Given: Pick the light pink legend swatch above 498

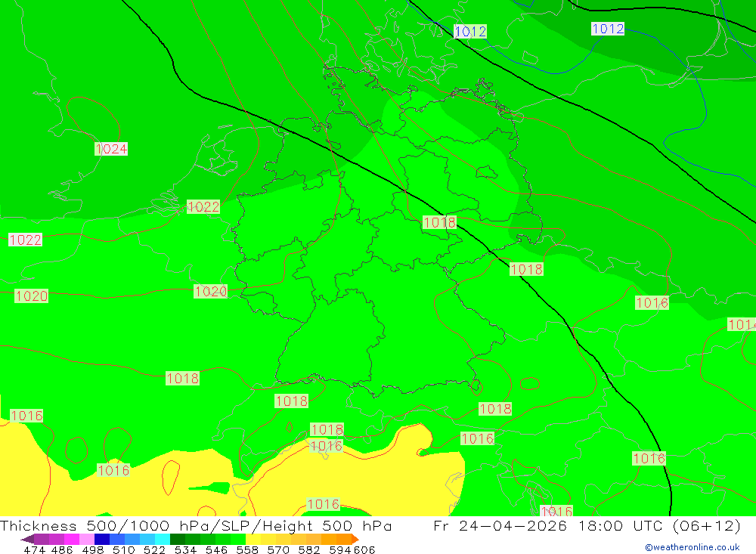Looking at the screenshot, I should click(x=87, y=539).
